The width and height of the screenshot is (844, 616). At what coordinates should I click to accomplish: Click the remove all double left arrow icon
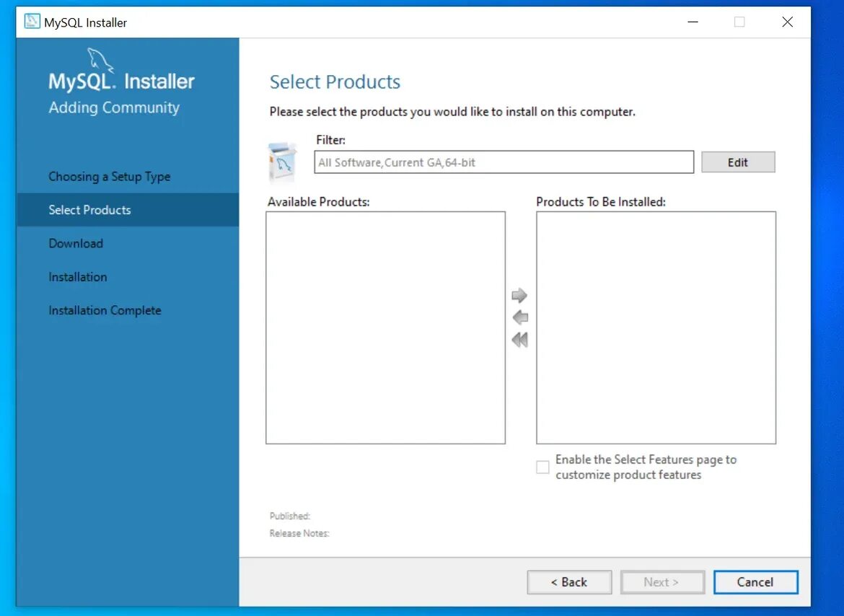[x=519, y=340]
